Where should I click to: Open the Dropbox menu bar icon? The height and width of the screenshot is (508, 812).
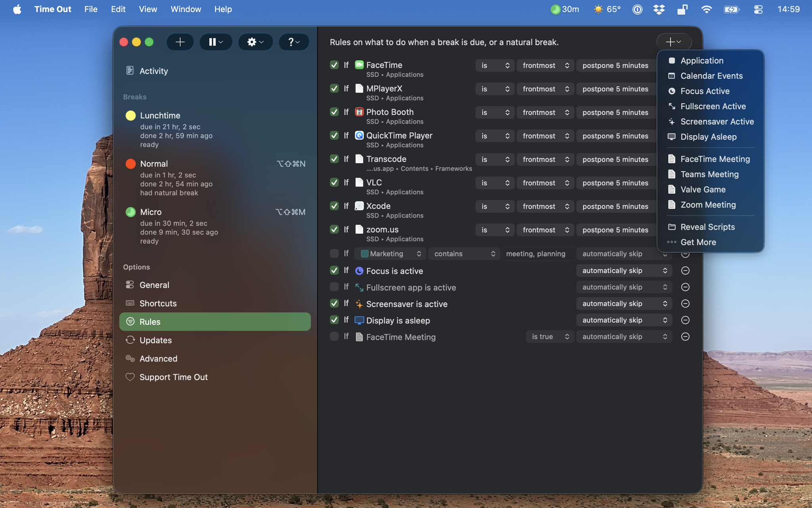[x=659, y=9]
